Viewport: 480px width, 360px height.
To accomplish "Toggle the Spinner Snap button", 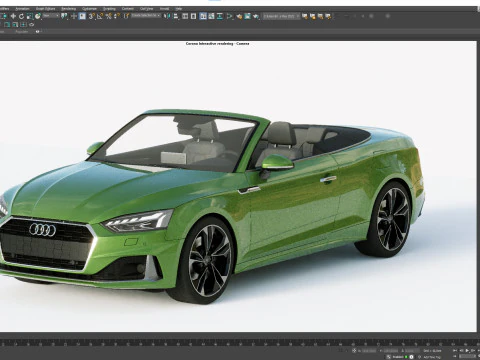I will [x=117, y=16].
